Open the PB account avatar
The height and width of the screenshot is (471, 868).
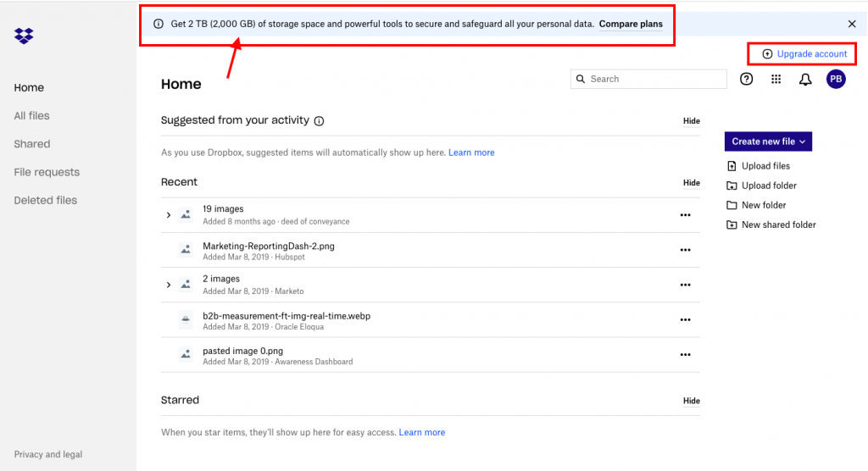tap(836, 79)
